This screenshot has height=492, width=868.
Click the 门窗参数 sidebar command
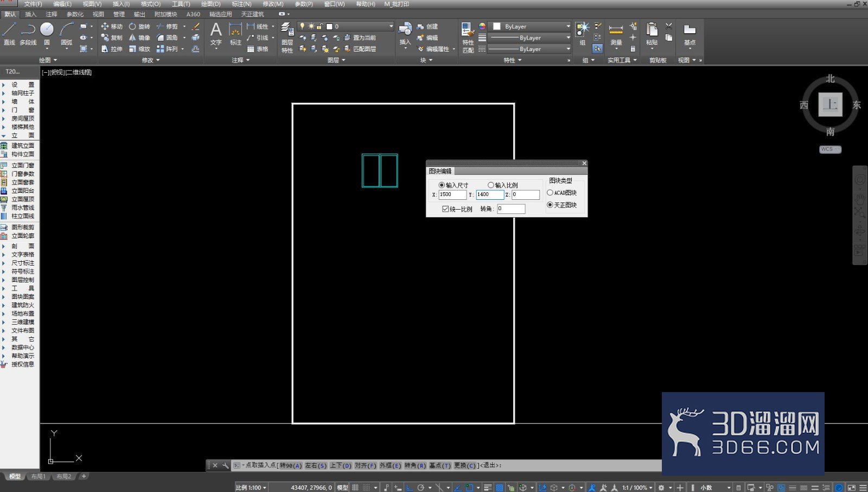pos(23,174)
